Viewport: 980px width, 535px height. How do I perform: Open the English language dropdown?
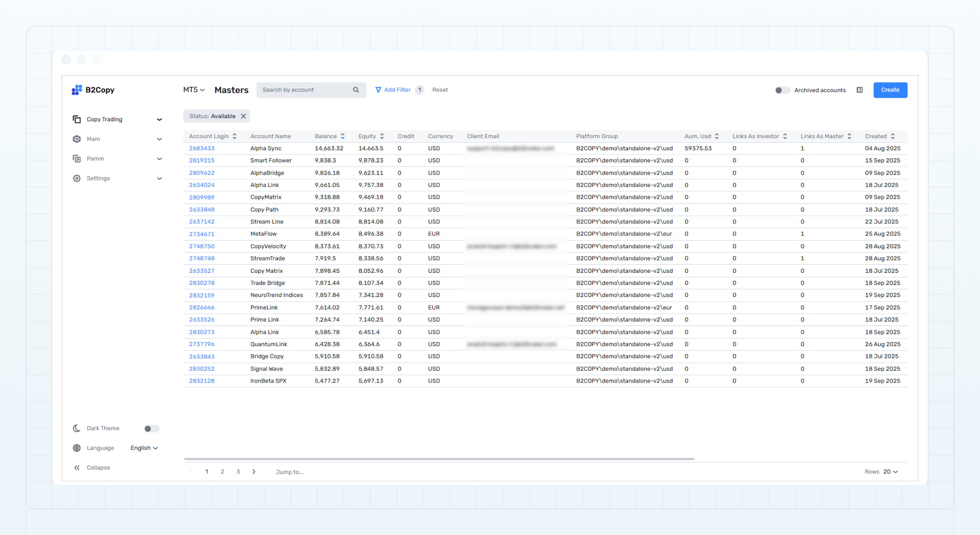tap(144, 448)
